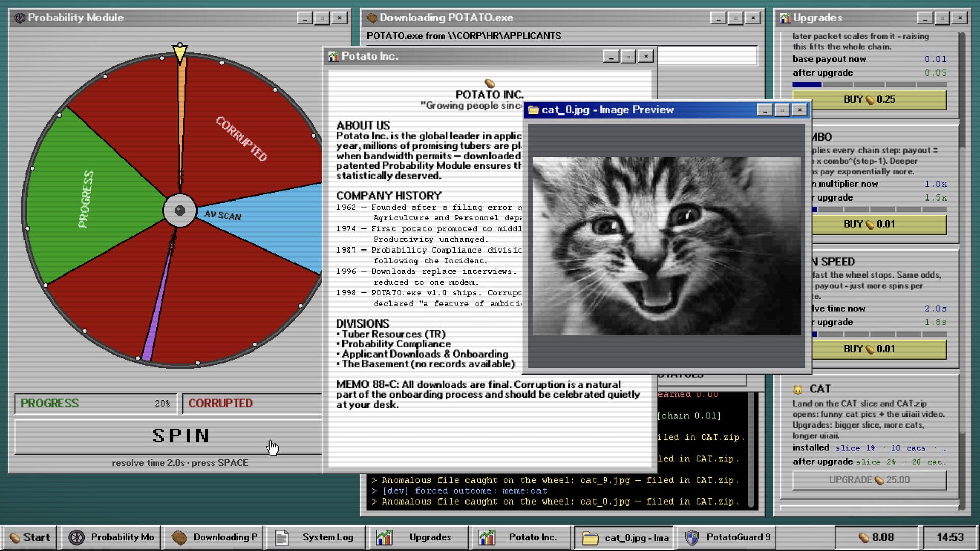The height and width of the screenshot is (551, 980).
Task: Click the CAT UPGRADE 25.00 button
Action: click(869, 480)
